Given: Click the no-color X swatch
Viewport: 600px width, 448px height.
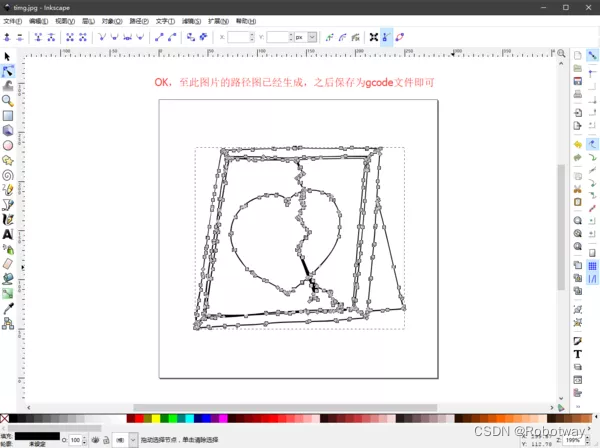Looking at the screenshot, I should pyautogui.click(x=4, y=419).
